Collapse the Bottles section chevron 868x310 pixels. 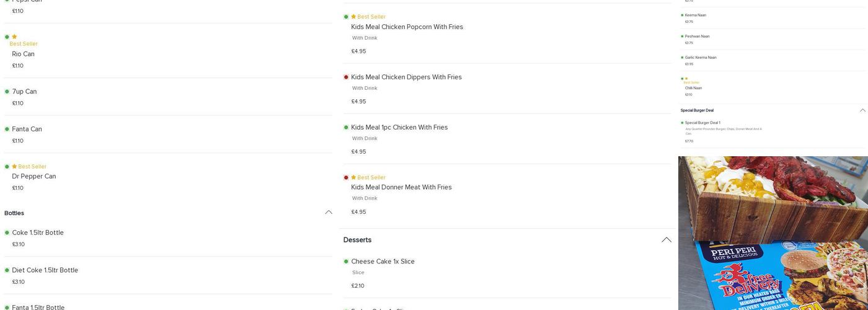pos(329,213)
